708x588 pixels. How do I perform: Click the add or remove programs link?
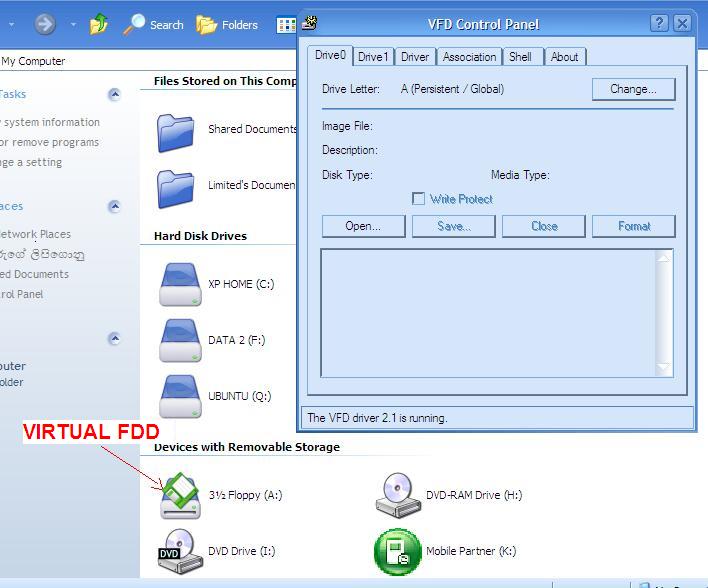[49, 142]
